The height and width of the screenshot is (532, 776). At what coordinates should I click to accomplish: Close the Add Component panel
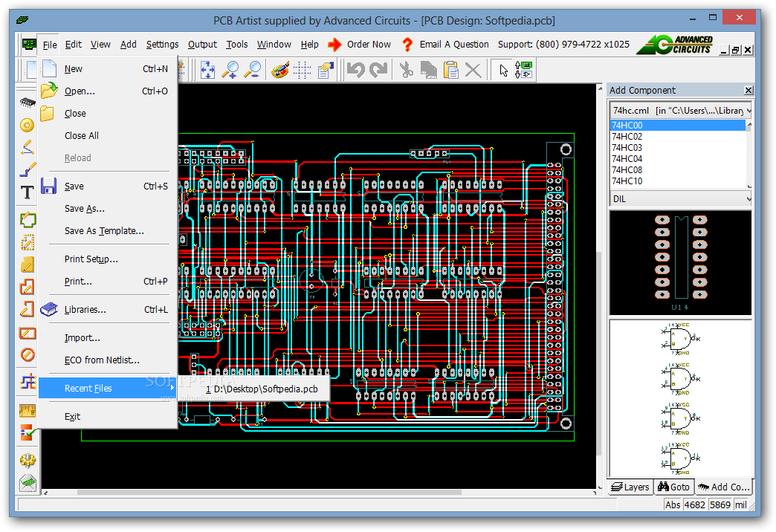click(x=748, y=90)
